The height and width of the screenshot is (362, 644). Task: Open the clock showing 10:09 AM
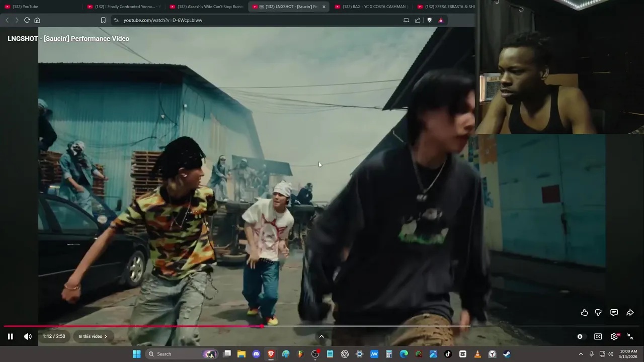coord(628,354)
